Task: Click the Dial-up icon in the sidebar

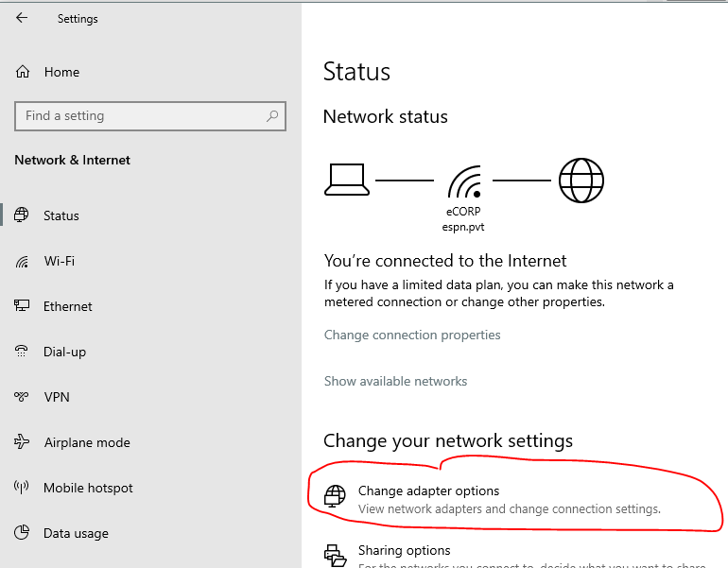Action: coord(23,352)
